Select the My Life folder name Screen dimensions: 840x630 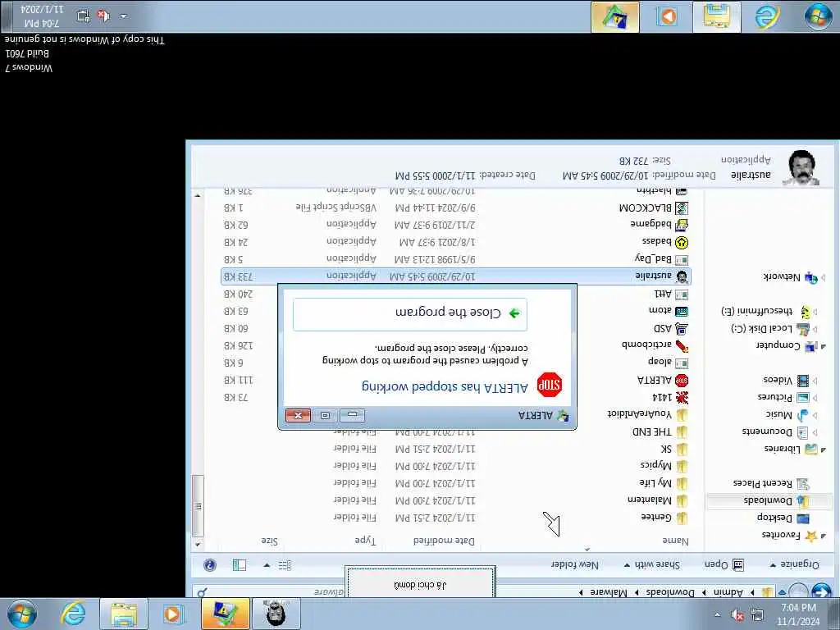point(655,483)
